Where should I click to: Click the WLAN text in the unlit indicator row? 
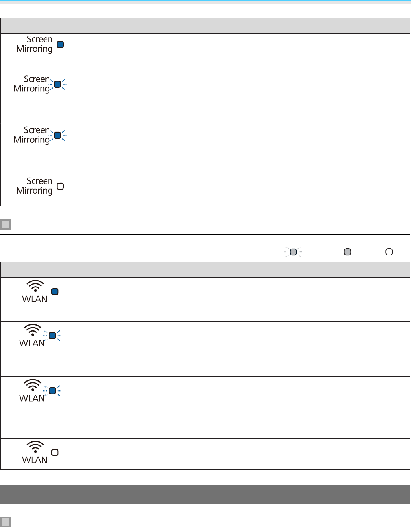coord(35,460)
